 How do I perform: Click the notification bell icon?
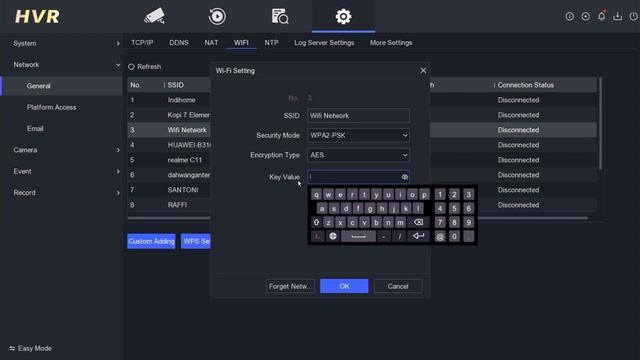click(601, 16)
